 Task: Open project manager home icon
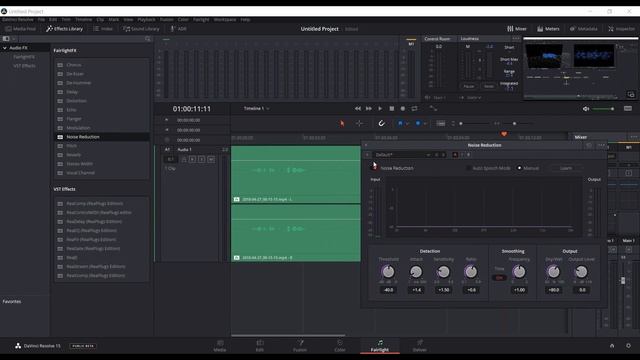612,346
